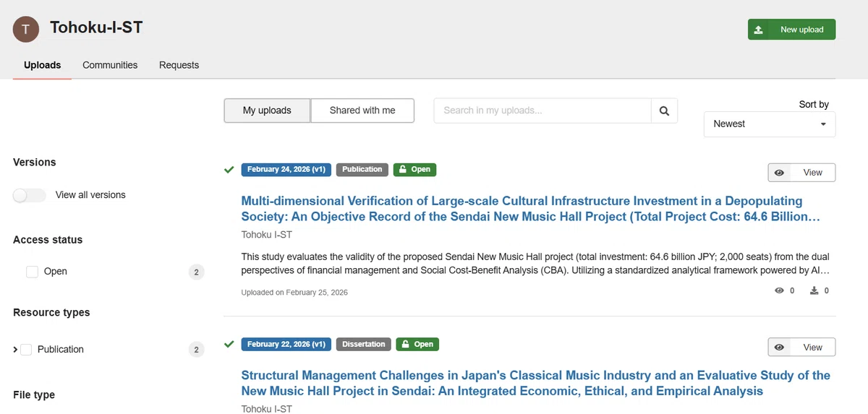Click the Open lock badge on first record
The height and width of the screenshot is (414, 868).
click(x=414, y=169)
